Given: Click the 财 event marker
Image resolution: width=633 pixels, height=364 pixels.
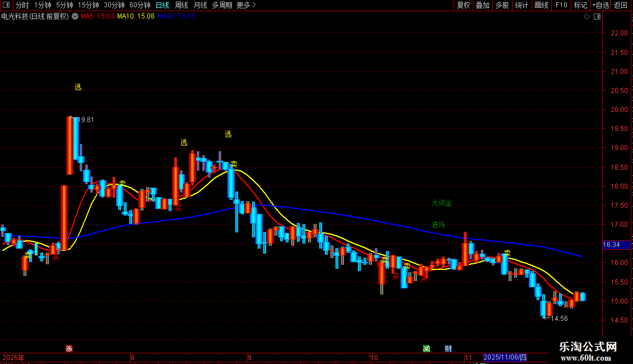Looking at the screenshot, I should (x=448, y=349).
